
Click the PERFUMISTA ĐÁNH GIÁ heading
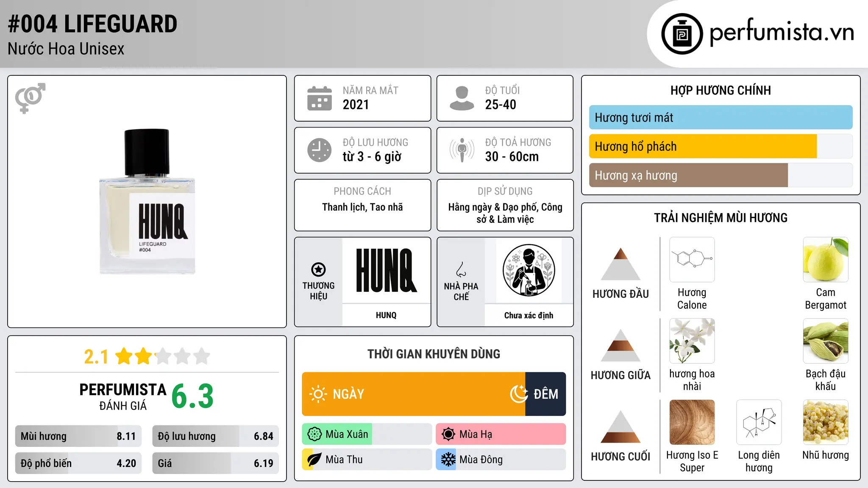(123, 396)
